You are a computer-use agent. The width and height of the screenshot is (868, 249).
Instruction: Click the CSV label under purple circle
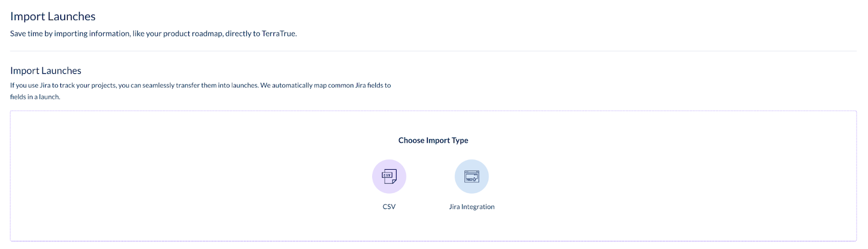pyautogui.click(x=389, y=207)
